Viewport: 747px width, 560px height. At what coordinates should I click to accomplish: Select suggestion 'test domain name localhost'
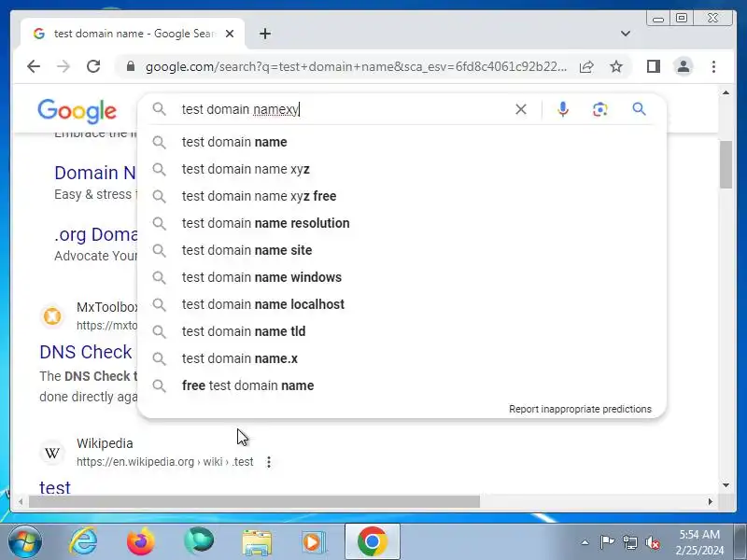pos(402,304)
